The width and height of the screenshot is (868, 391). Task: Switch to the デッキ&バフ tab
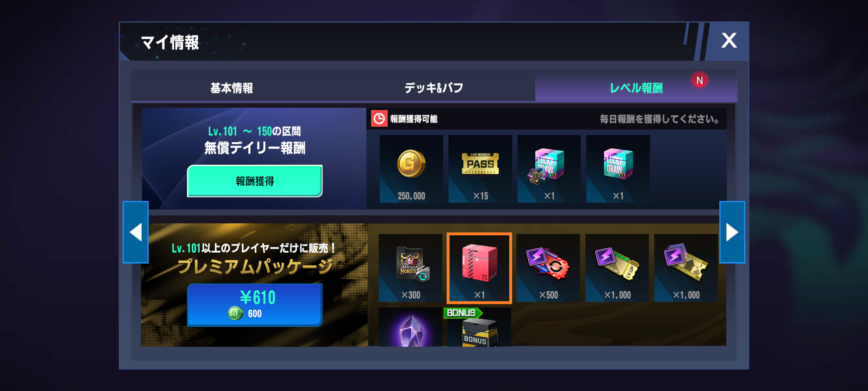[x=434, y=88]
